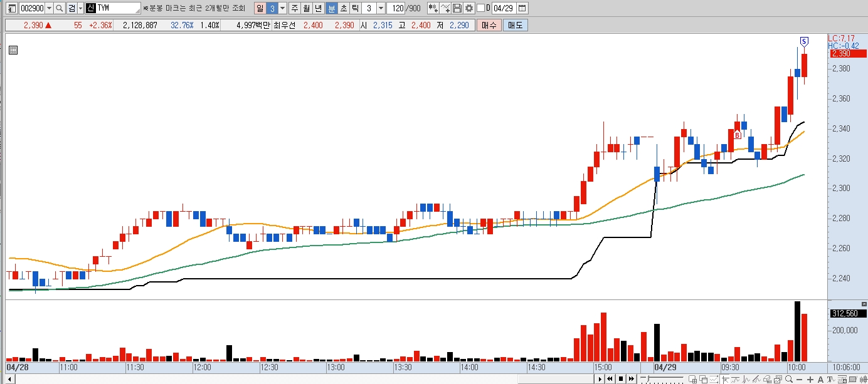868x384 pixels.
Task: Open stock search with the magnifier icon
Action: [x=60, y=8]
